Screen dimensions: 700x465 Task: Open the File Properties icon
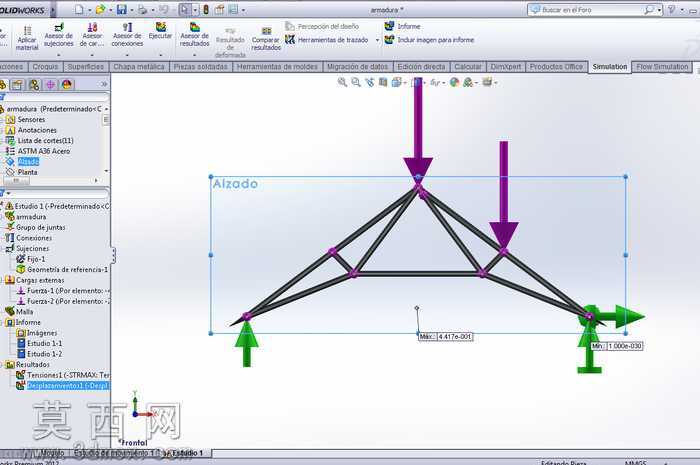pos(219,9)
